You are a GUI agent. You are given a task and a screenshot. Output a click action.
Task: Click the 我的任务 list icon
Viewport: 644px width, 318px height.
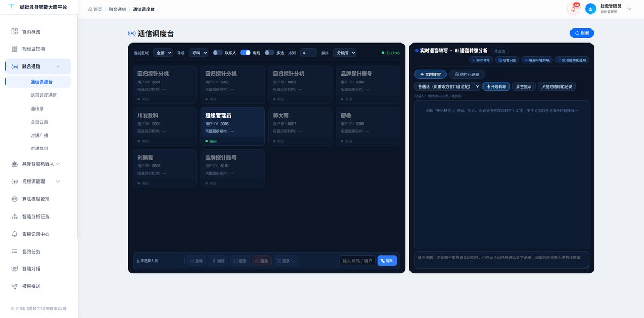(14, 251)
